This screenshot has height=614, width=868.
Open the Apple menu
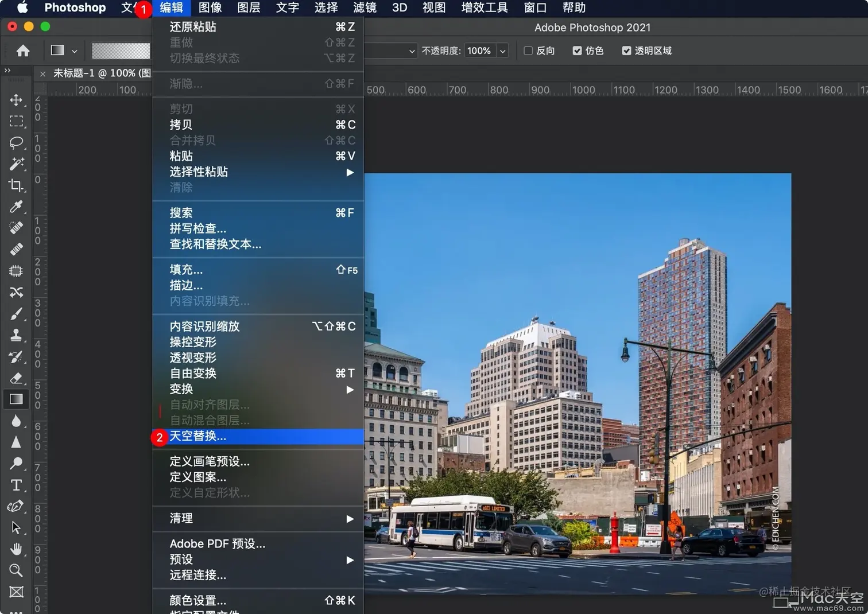22,7
